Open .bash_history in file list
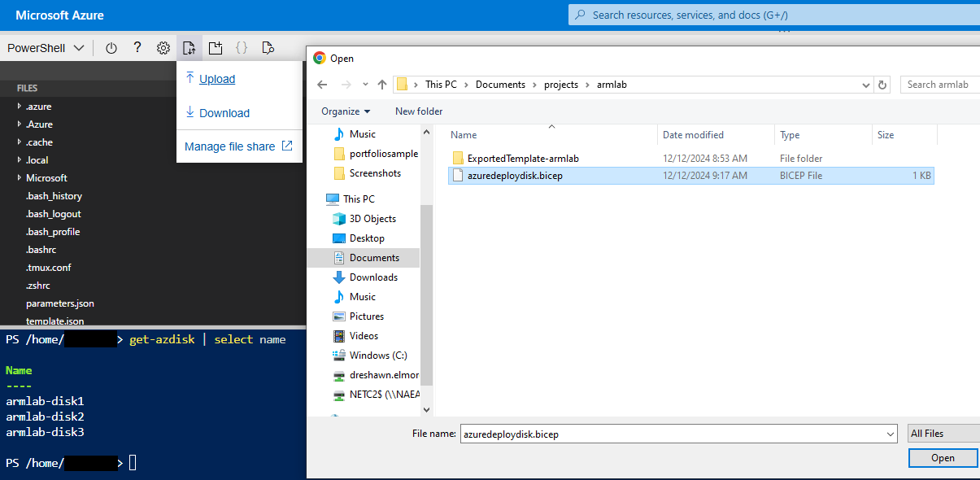 click(54, 196)
